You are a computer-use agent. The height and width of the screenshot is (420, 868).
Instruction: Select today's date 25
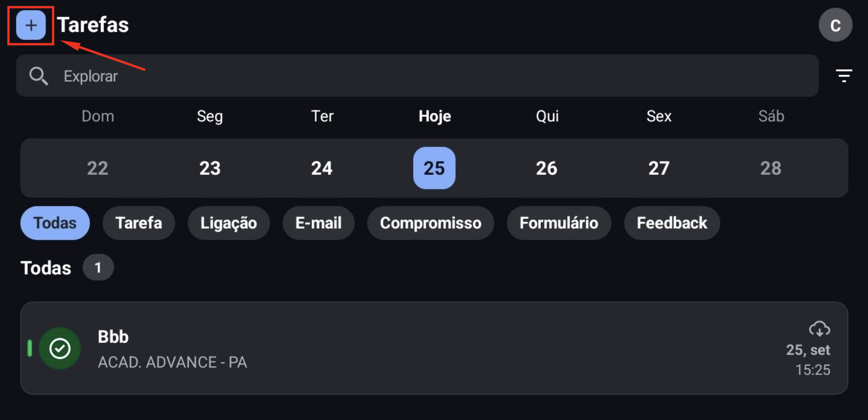coord(434,168)
